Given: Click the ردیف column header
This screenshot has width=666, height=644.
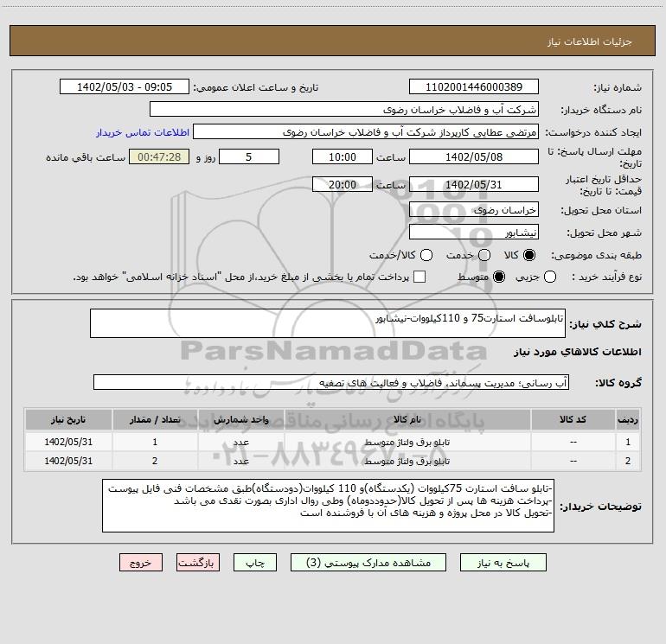Looking at the screenshot, I should (628, 419).
